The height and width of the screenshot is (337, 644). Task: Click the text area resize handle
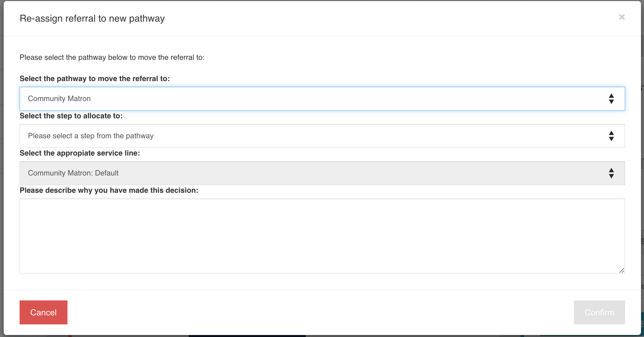pos(622,271)
